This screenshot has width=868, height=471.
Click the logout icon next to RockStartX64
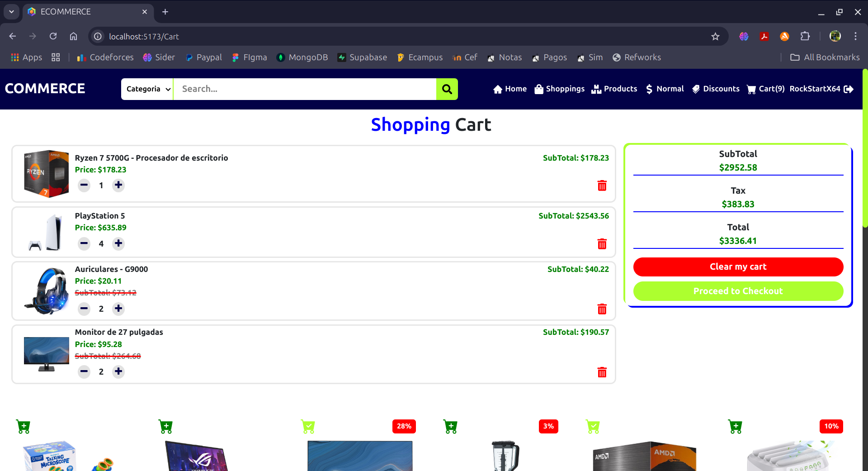point(849,89)
